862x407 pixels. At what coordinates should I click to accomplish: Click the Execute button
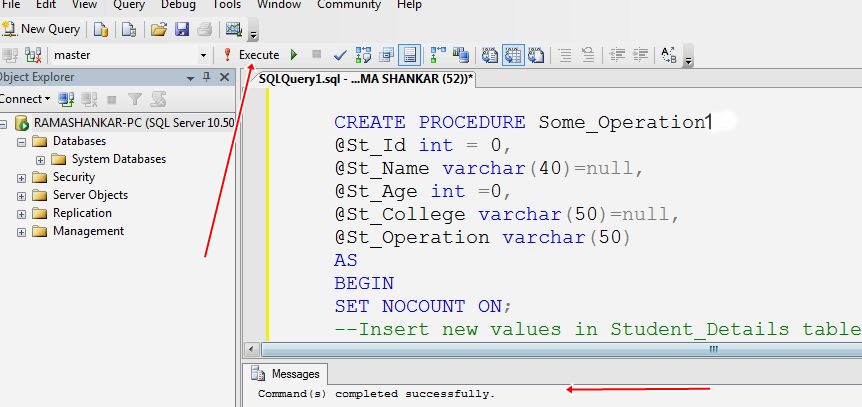click(x=252, y=55)
